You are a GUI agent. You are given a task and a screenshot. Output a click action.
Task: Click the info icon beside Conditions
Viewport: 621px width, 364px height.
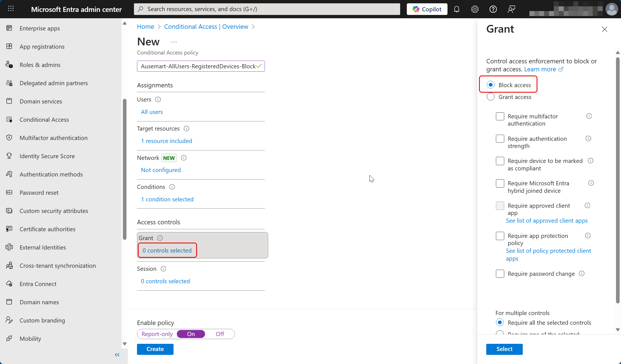click(x=172, y=187)
